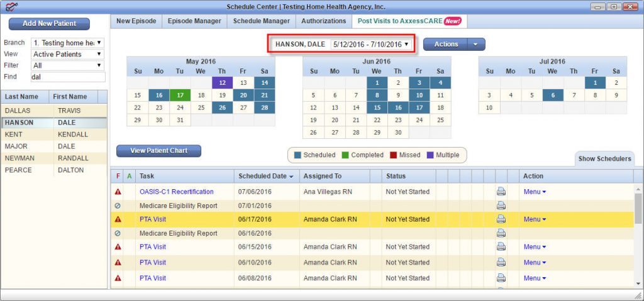Select the HANSON DALE patient row
Image resolution: width=644 pixels, height=301 pixels.
pos(54,123)
